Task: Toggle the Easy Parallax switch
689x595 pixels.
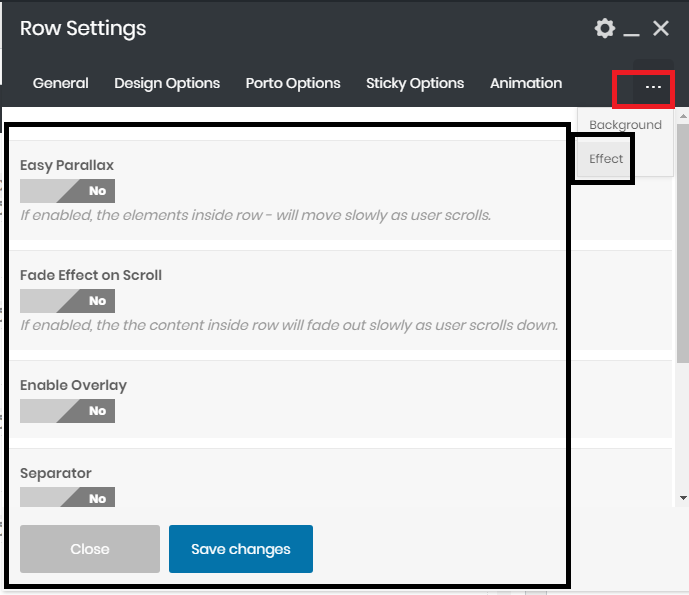Action: tap(67, 191)
